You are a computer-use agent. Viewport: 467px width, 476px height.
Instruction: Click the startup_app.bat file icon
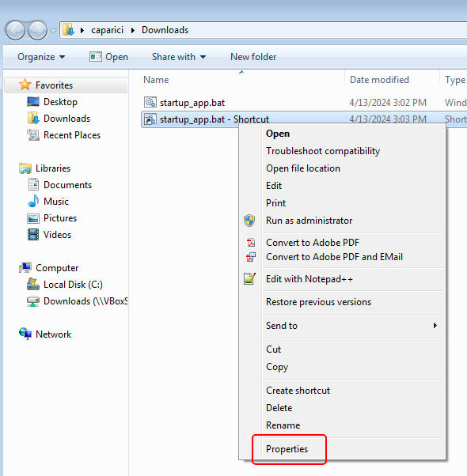[150, 102]
